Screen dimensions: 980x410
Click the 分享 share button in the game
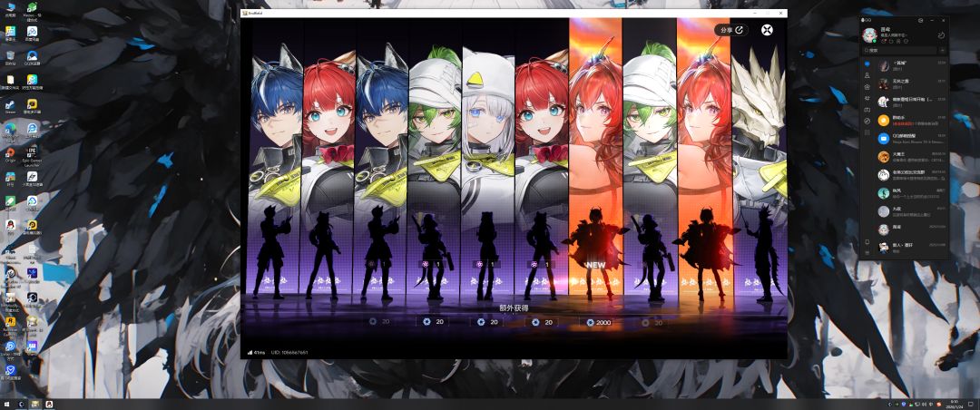[x=731, y=29]
